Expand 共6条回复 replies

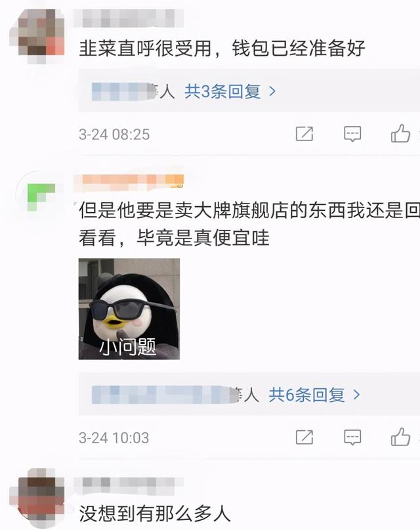pos(307,395)
